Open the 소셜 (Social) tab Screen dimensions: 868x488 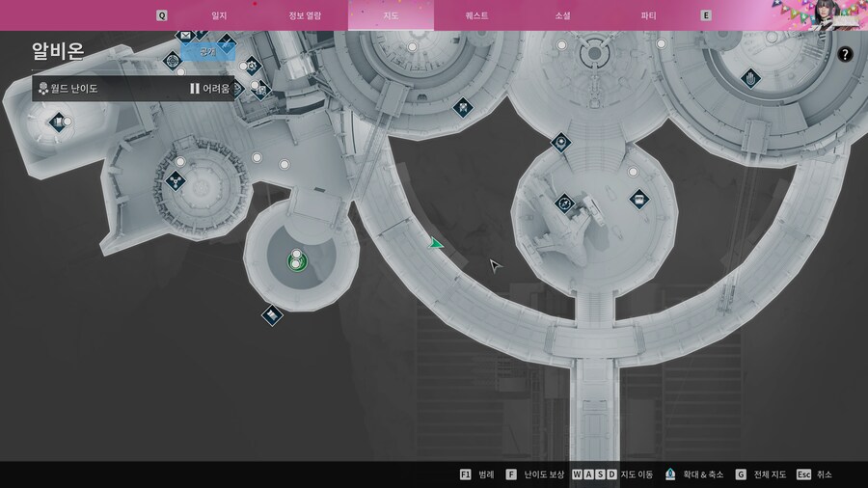point(562,15)
